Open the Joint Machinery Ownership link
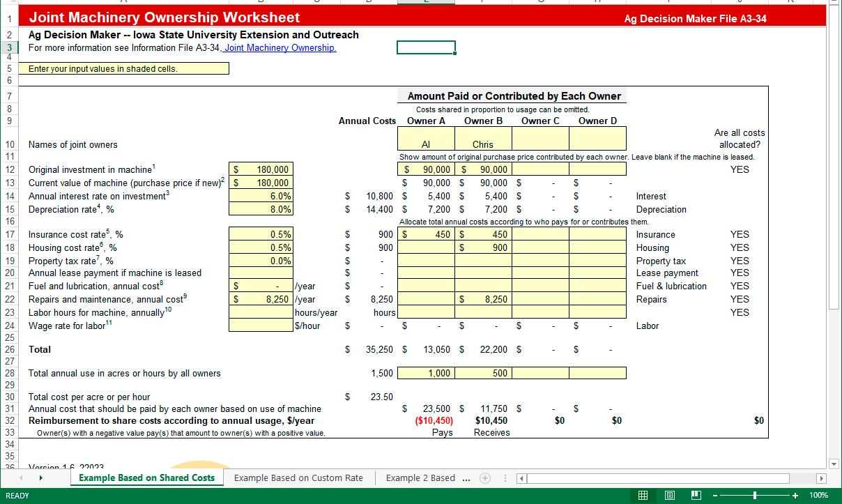This screenshot has width=842, height=504. [x=280, y=48]
